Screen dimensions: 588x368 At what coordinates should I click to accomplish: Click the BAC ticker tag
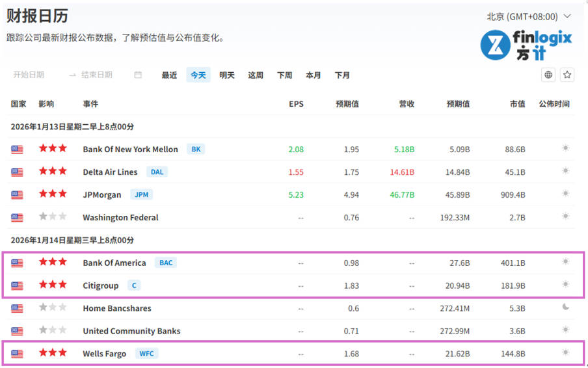click(x=166, y=263)
